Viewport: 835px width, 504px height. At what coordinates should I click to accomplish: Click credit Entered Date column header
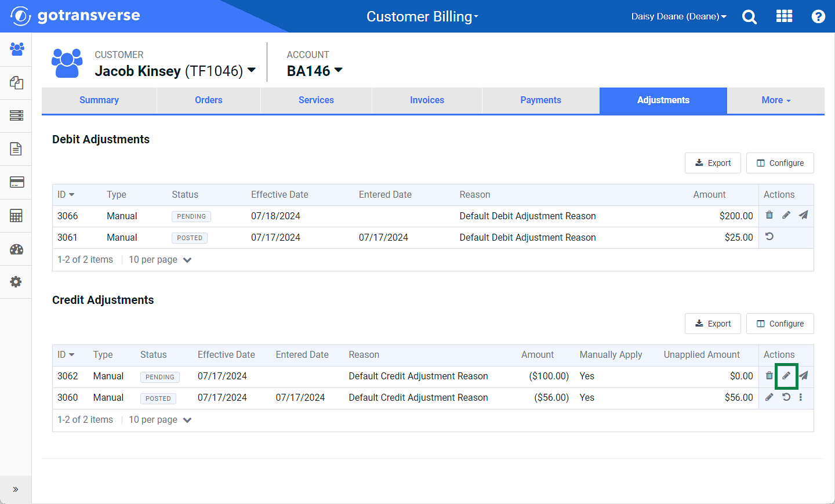point(302,355)
